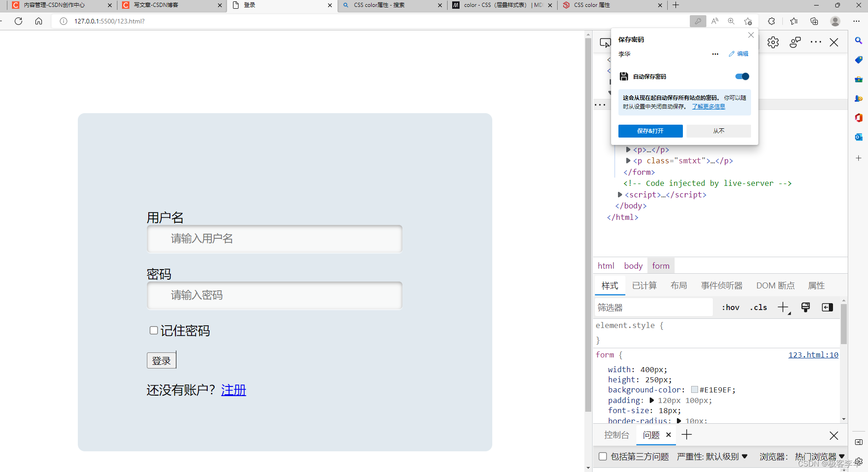Viewport: 868px width, 472px height.
Task: Open DevTools settings gear
Action: point(773,42)
